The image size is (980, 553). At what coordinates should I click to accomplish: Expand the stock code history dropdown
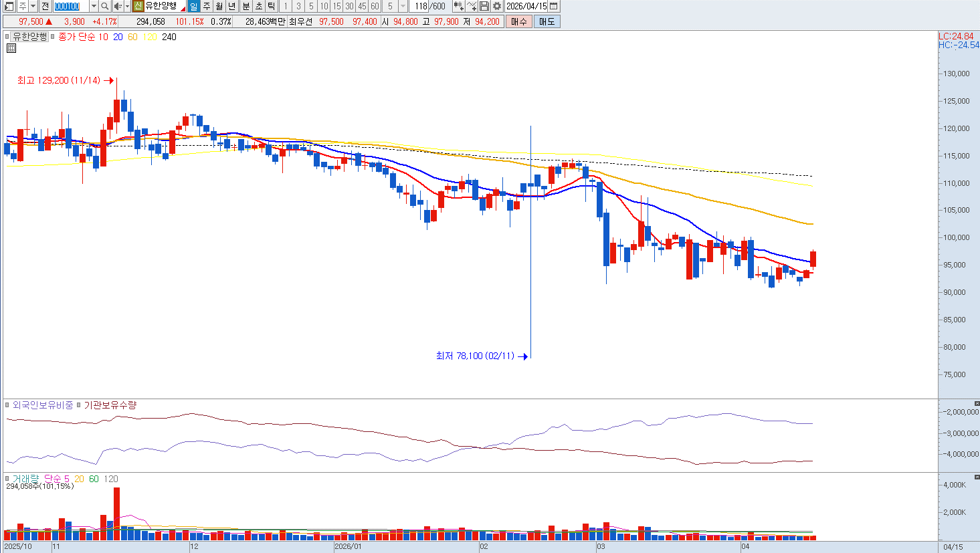coord(94,6)
